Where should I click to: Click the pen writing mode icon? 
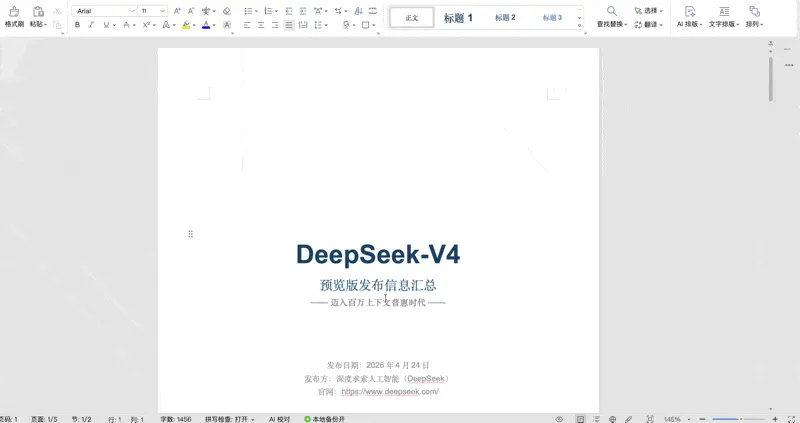pyautogui.click(x=629, y=419)
